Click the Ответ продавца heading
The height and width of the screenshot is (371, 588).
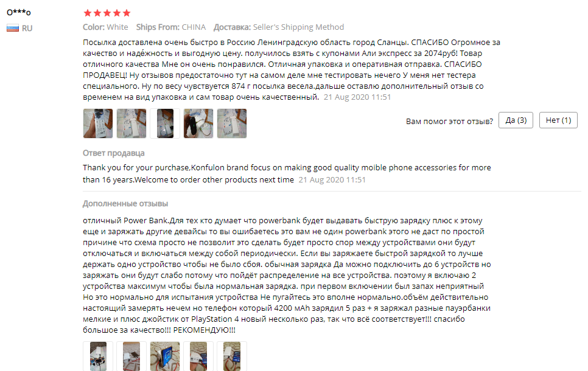pyautogui.click(x=114, y=153)
